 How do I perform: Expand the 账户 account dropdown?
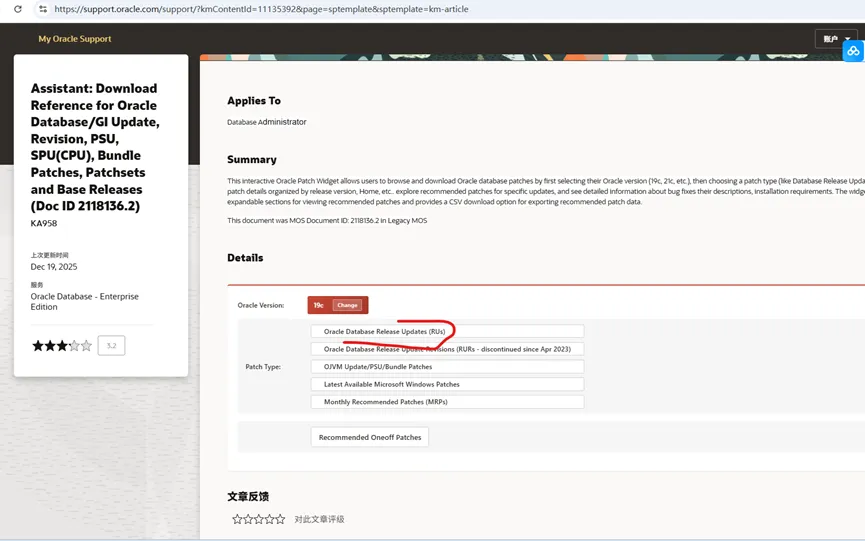click(836, 39)
